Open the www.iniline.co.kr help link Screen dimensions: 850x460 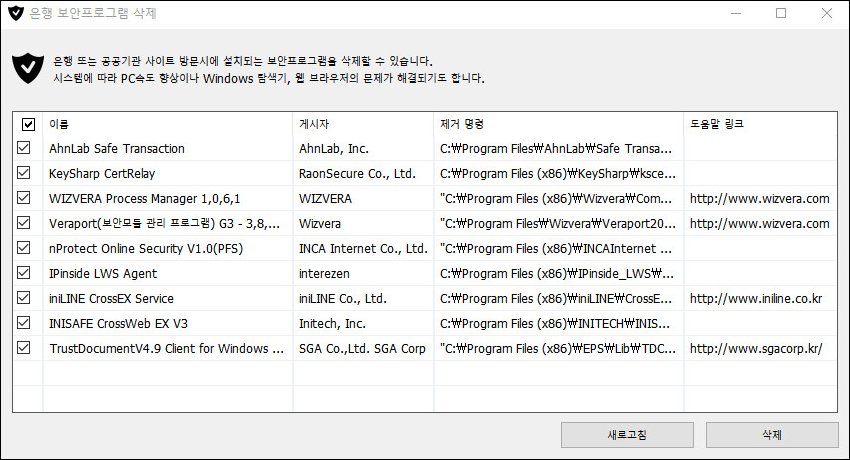click(756, 299)
